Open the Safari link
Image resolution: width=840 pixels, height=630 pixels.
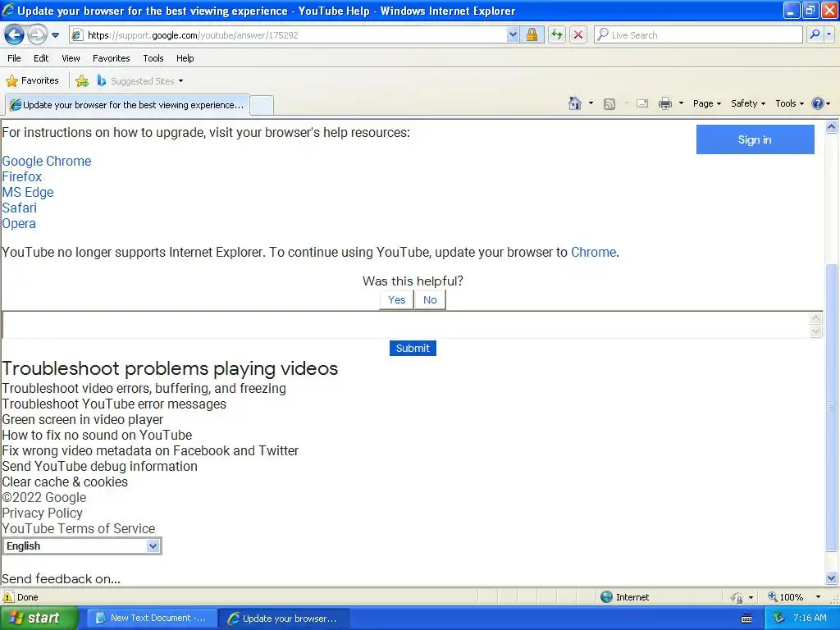coord(20,208)
